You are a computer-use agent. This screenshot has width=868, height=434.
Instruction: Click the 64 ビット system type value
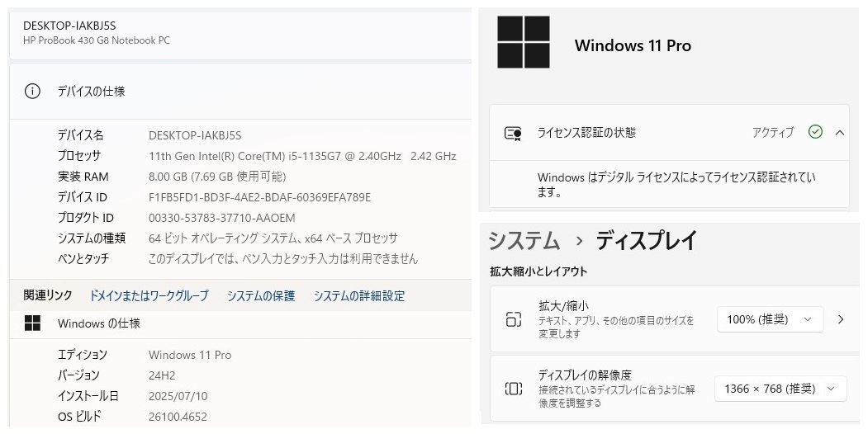[273, 238]
